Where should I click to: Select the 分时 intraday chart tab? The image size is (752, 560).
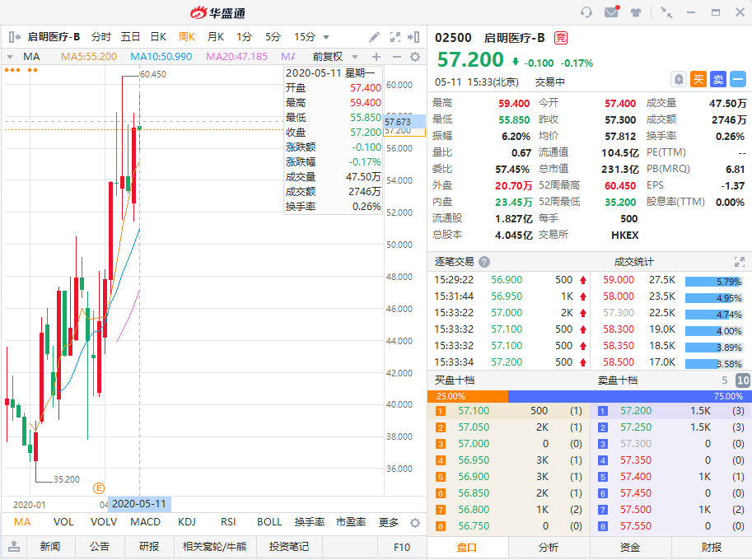click(x=101, y=37)
